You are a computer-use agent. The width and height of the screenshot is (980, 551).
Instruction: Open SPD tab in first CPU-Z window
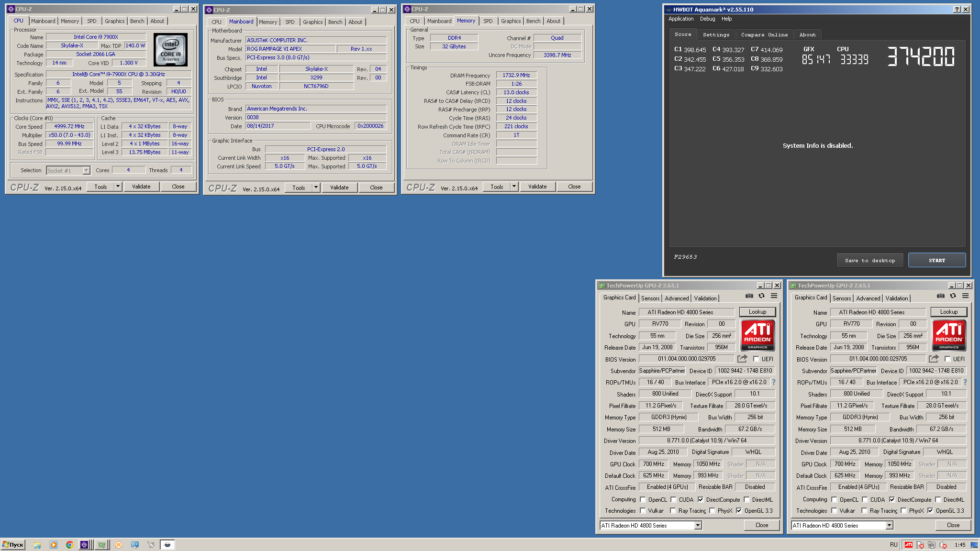92,21
